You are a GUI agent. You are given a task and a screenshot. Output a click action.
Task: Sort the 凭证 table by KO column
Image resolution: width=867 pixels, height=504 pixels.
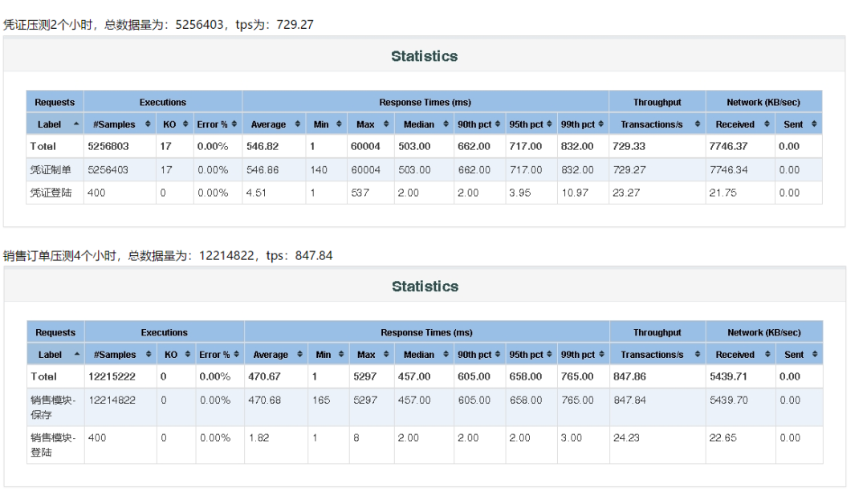click(174, 124)
